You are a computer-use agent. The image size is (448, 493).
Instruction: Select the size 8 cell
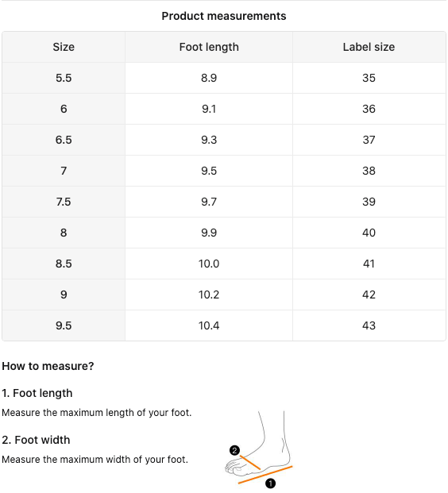(64, 233)
